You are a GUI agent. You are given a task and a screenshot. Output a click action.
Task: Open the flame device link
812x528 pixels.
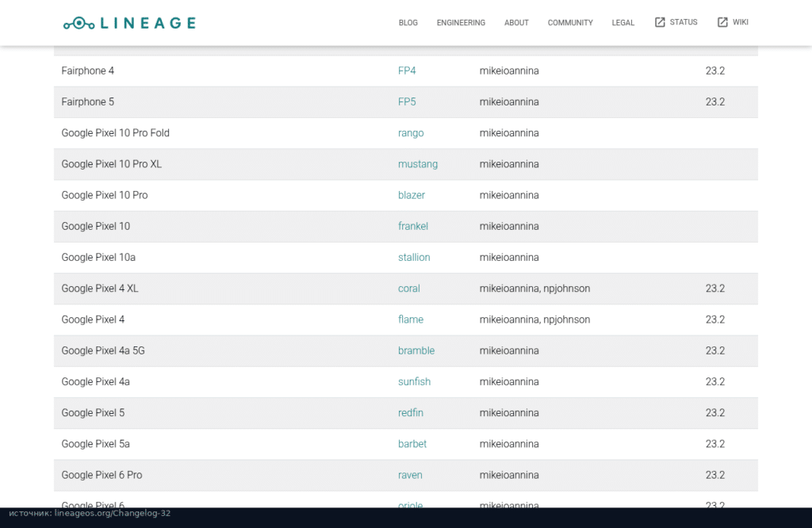[411, 319]
